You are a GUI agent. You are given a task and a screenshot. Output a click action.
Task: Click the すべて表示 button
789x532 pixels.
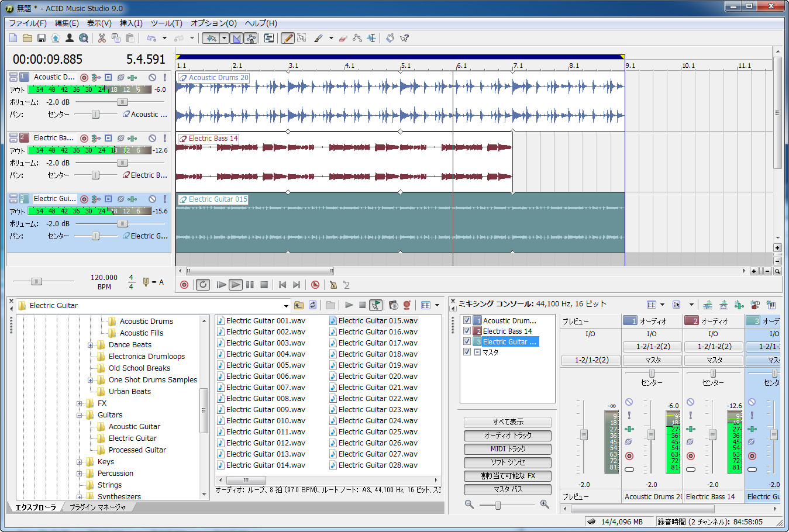click(x=508, y=422)
